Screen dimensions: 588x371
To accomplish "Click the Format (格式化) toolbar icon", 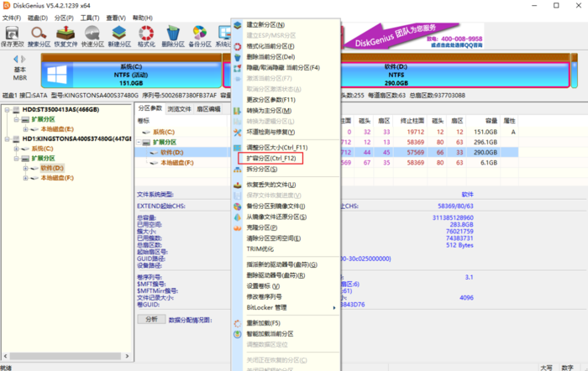I will click(146, 36).
